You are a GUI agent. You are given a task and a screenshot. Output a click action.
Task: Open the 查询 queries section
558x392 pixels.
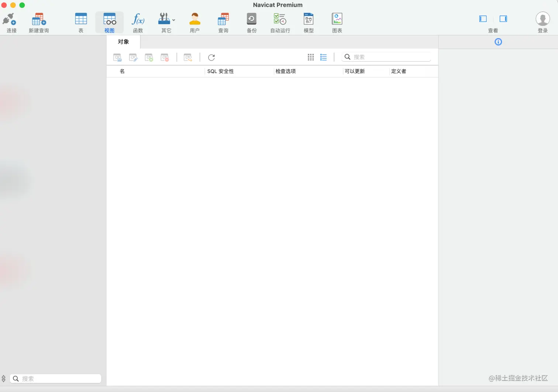pyautogui.click(x=223, y=19)
